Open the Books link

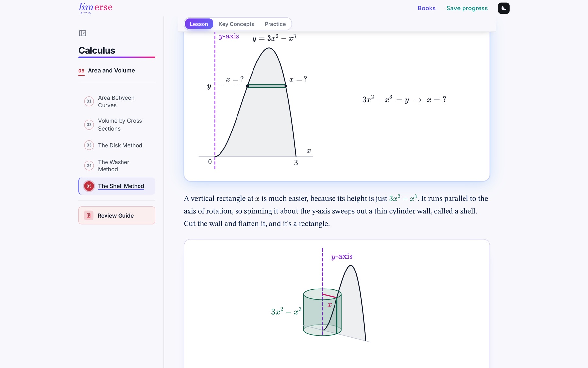(x=426, y=8)
